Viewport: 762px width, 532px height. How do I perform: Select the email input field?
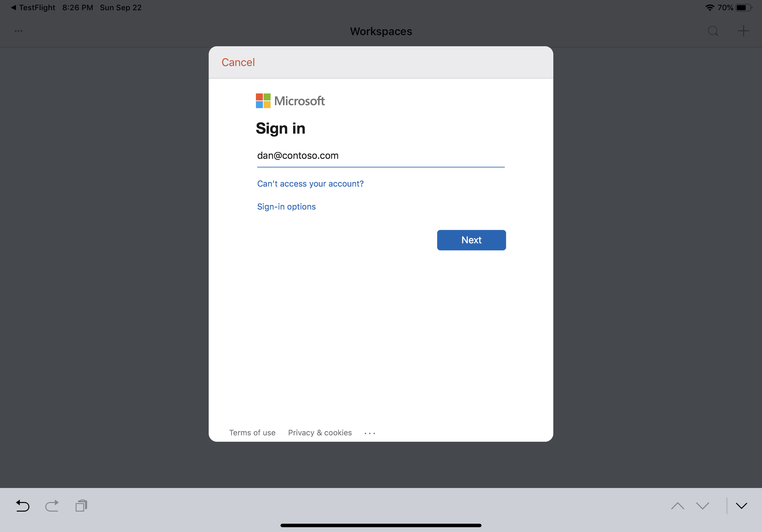click(x=381, y=156)
